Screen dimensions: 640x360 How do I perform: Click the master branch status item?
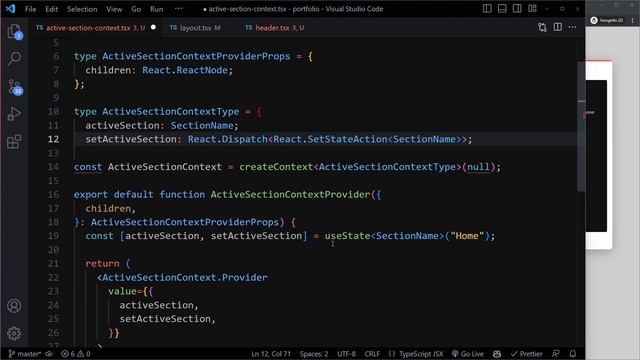(24, 354)
